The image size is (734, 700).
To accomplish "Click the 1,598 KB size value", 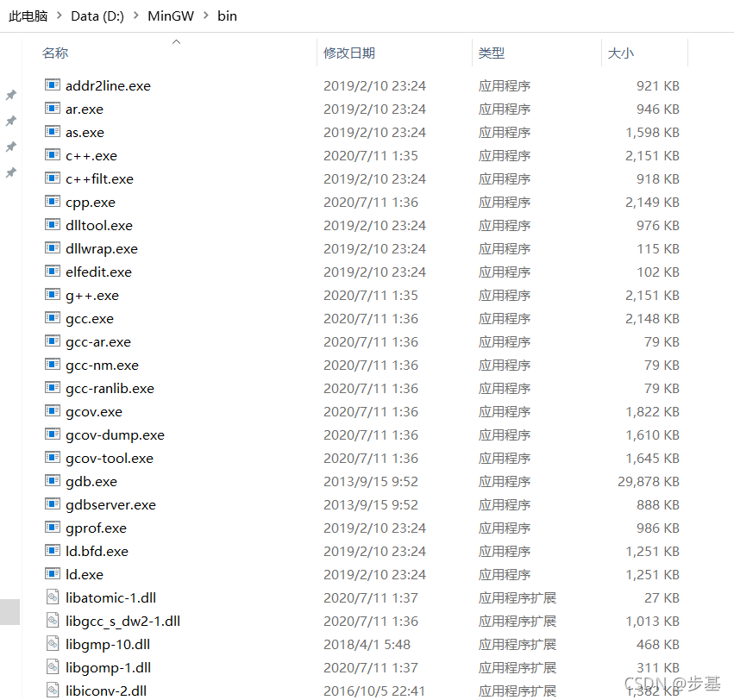I will click(653, 133).
